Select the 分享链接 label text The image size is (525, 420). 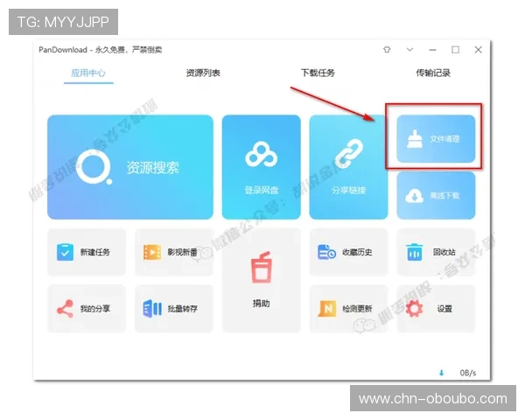(348, 190)
